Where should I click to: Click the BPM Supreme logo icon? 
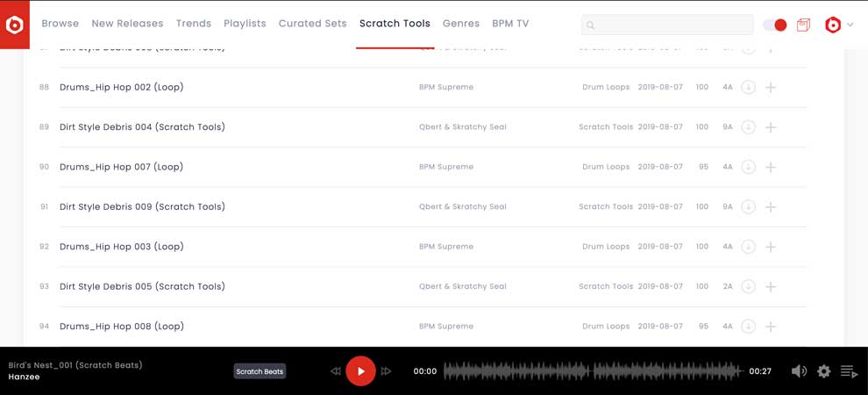[14, 25]
